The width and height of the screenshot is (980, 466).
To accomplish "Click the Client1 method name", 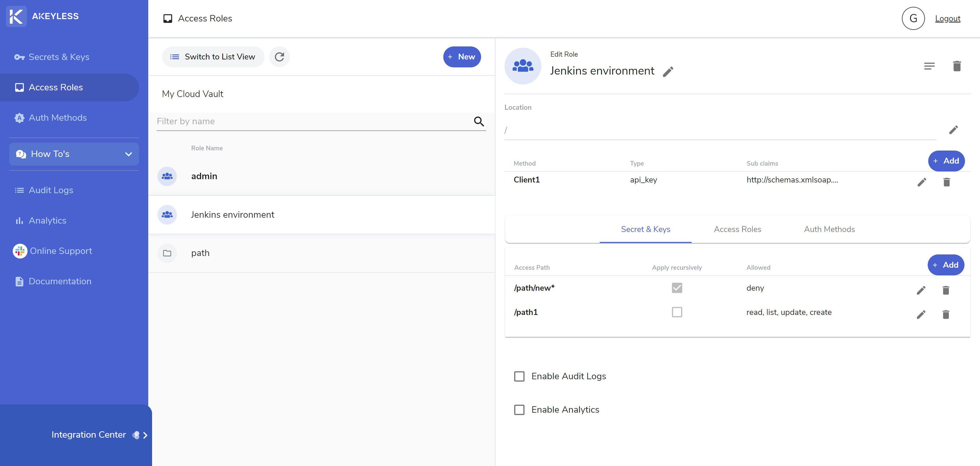I will (x=527, y=180).
